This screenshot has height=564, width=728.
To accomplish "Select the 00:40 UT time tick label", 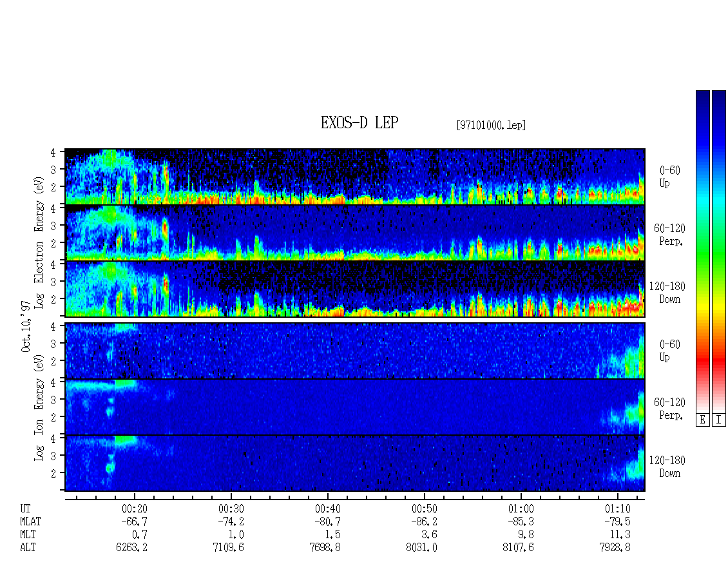I will [x=328, y=509].
